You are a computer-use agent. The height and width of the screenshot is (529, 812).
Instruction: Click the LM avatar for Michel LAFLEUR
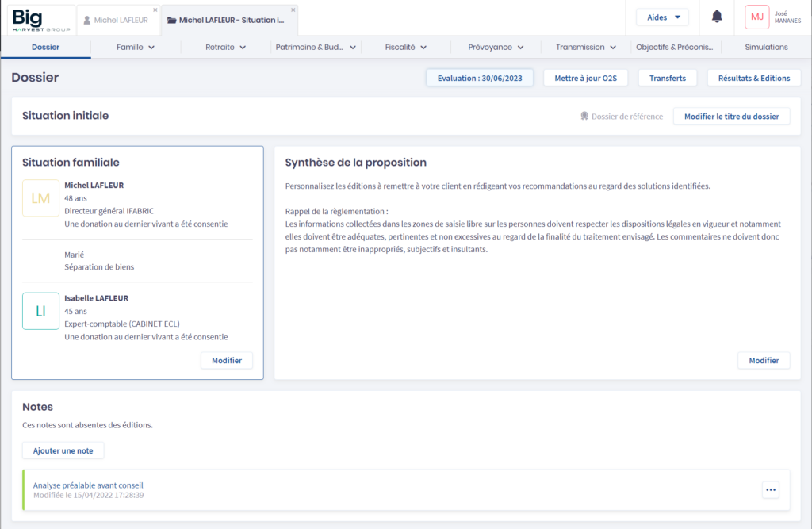pos(40,198)
